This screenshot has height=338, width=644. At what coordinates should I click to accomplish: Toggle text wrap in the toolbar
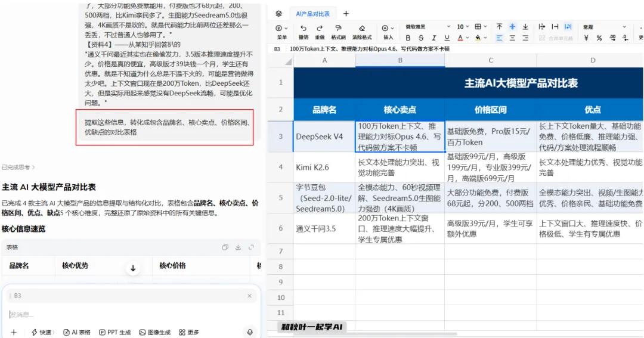coord(568,27)
